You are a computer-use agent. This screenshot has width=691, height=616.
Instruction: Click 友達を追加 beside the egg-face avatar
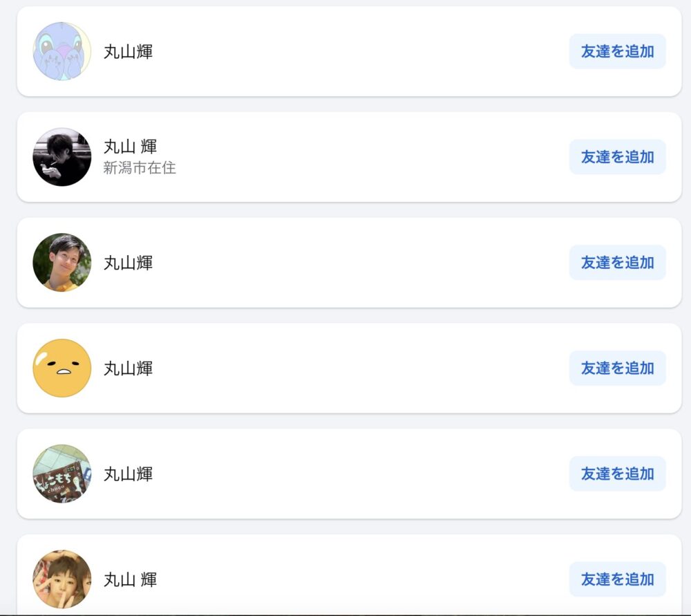[617, 368]
